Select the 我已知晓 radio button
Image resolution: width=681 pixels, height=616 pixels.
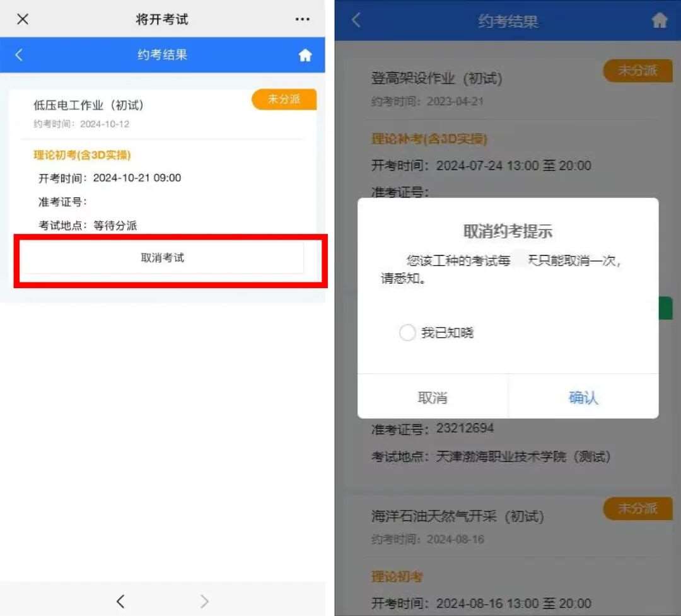pyautogui.click(x=407, y=332)
